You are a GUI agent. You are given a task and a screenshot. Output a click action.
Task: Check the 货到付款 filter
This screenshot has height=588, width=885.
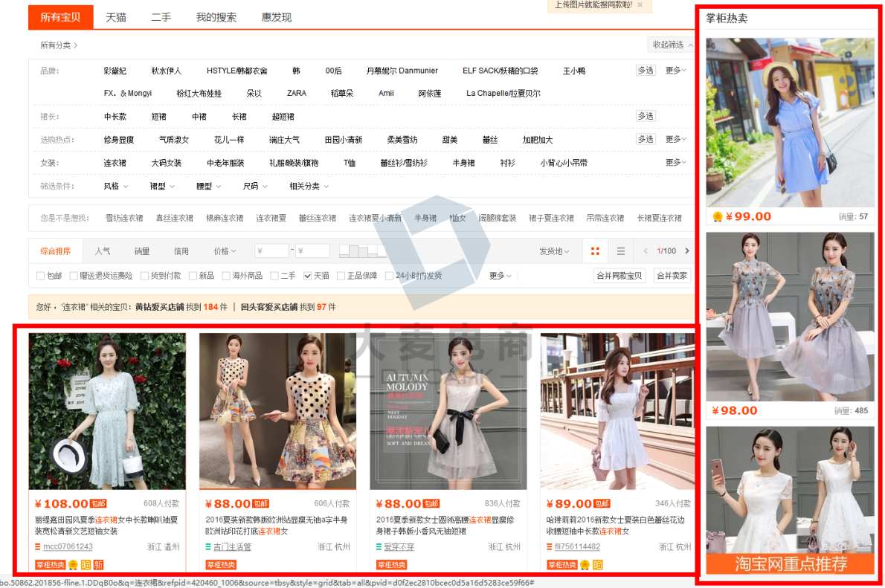[144, 276]
